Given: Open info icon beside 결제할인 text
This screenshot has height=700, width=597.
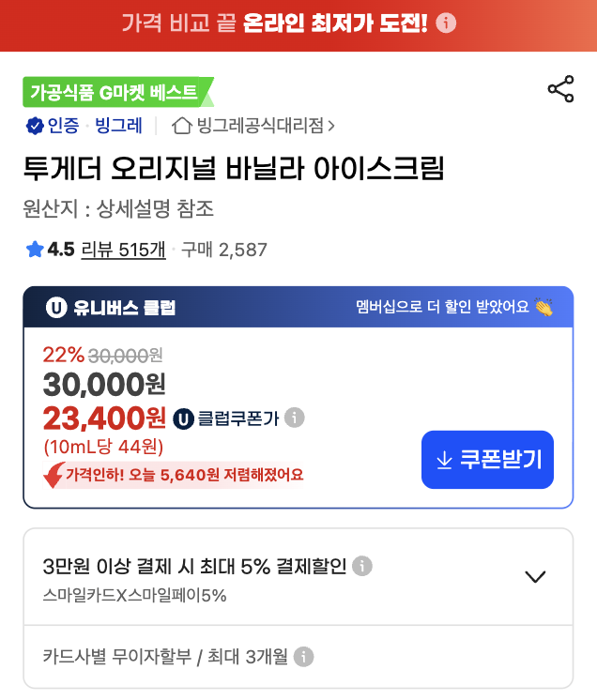Looking at the screenshot, I should coord(362,566).
